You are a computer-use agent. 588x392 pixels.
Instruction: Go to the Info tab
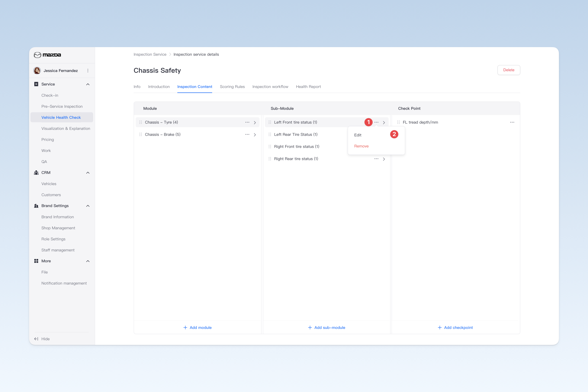point(137,87)
